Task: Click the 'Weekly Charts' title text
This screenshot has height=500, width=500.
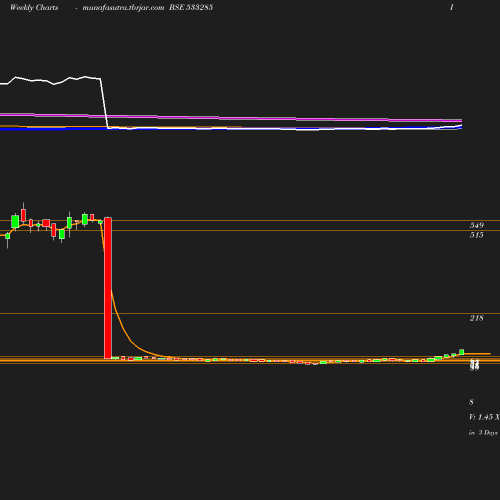Action: pyautogui.click(x=34, y=7)
